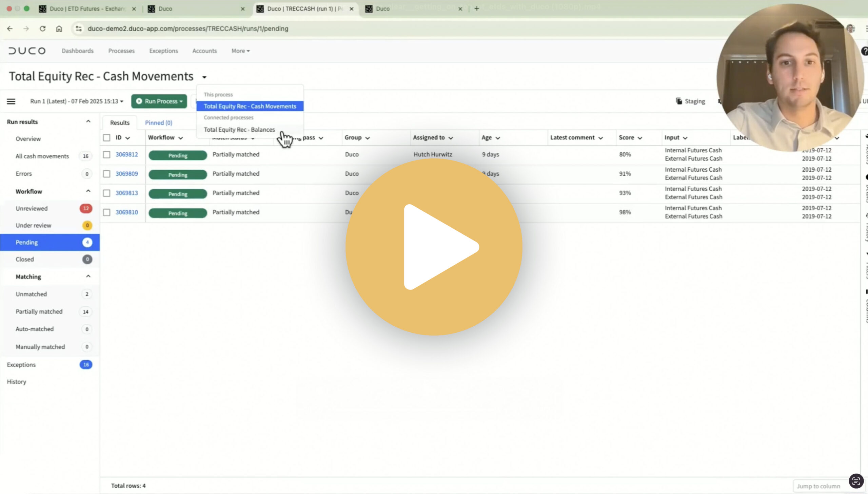
Task: Click the Duco logo
Action: click(x=27, y=51)
